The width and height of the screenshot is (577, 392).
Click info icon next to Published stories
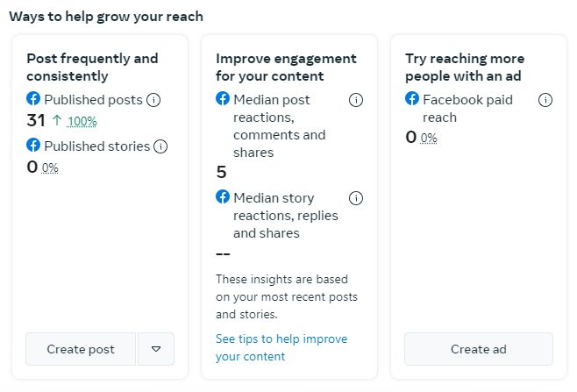(x=160, y=146)
